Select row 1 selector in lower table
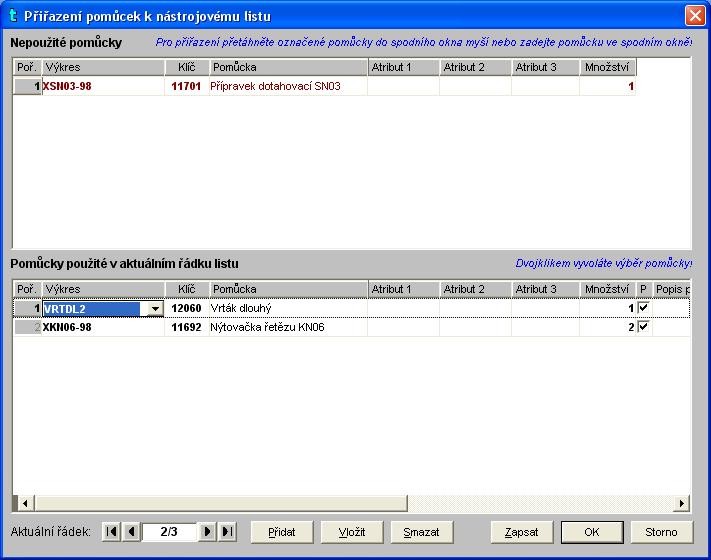711x560 pixels. pyautogui.click(x=27, y=308)
